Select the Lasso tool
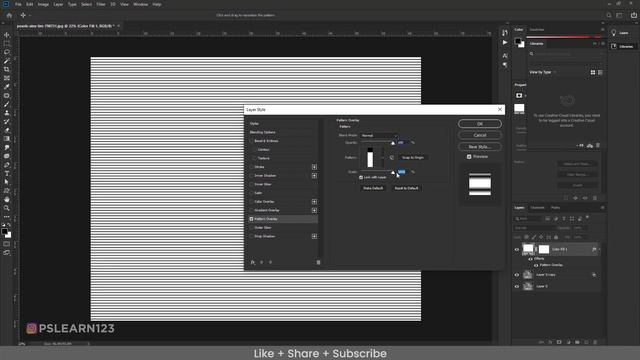Viewport: 640px width, 360px height. (x=7, y=52)
